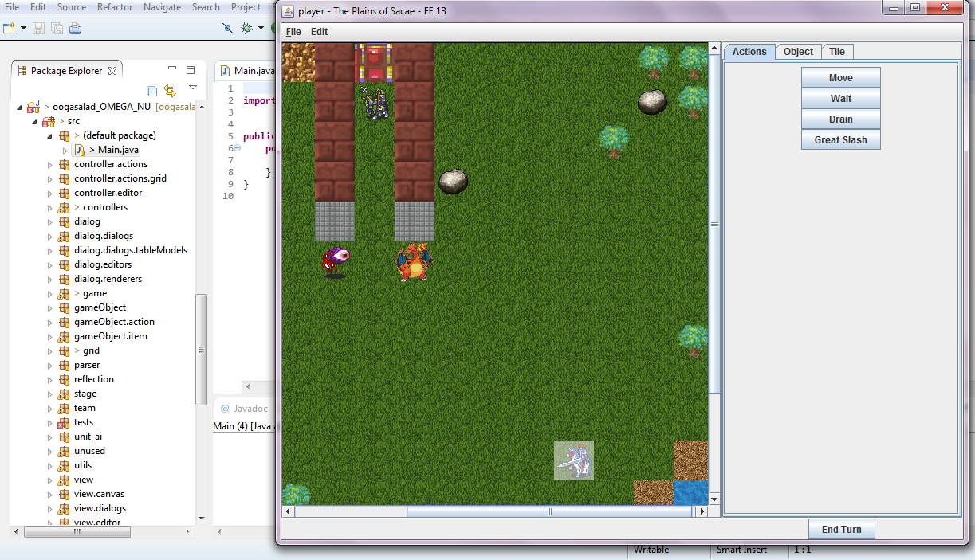Expand the controller.actions package
975x560 pixels.
tap(49, 164)
